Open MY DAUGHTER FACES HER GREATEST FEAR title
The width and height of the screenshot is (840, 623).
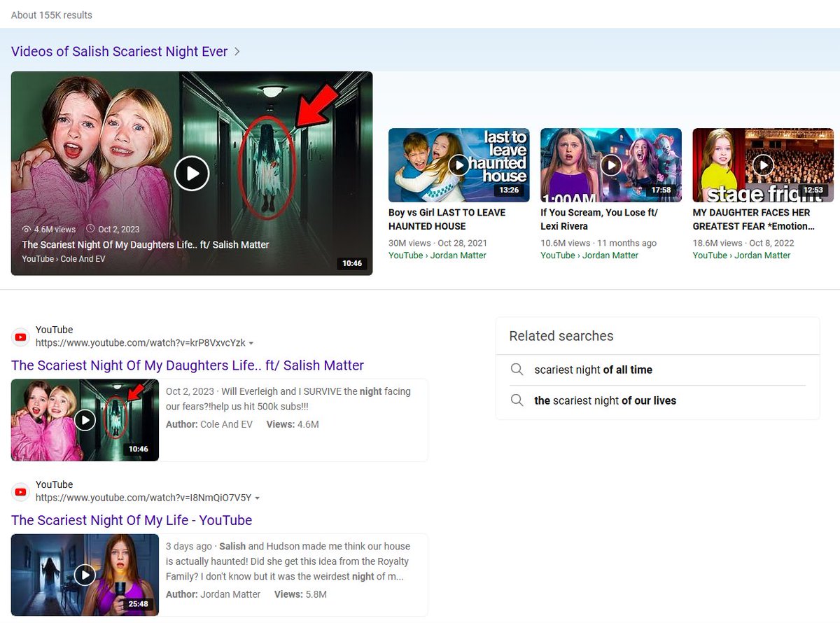click(754, 219)
